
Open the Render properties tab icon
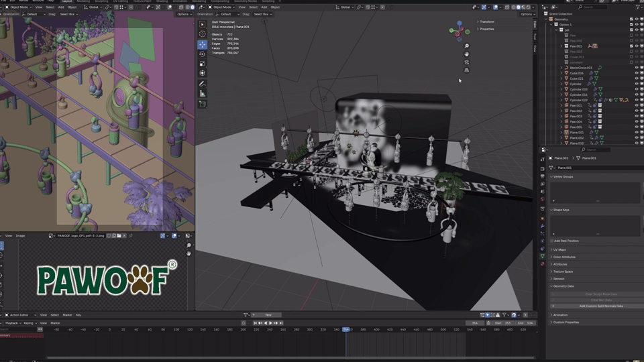click(543, 169)
